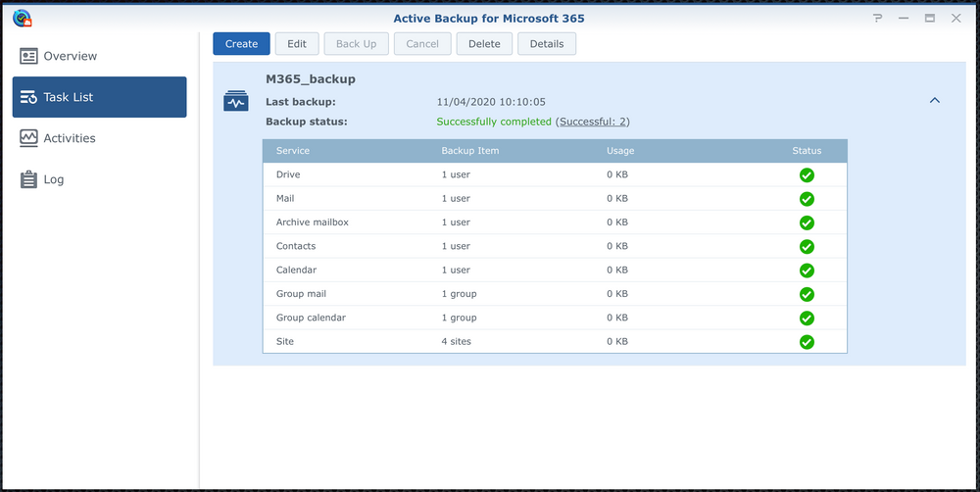Click '1 group' in Group mail row
Screen dimensions: 980x492
tap(459, 294)
